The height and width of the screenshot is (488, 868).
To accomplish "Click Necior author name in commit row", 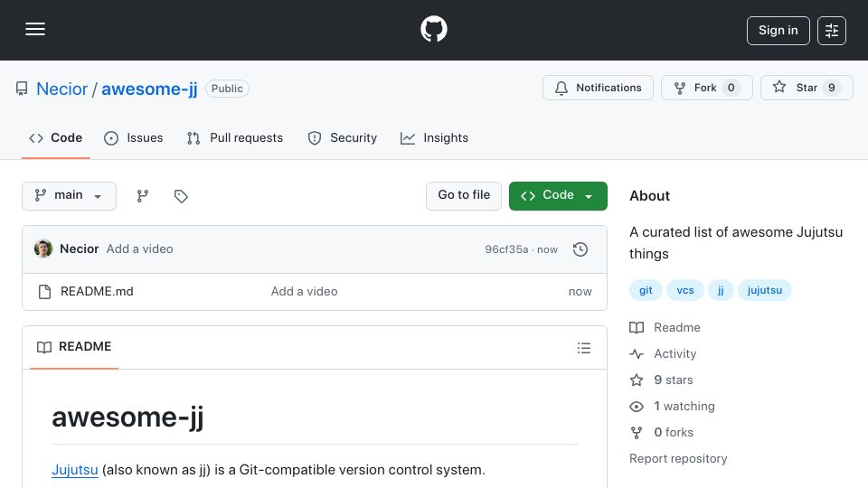I will (80, 249).
